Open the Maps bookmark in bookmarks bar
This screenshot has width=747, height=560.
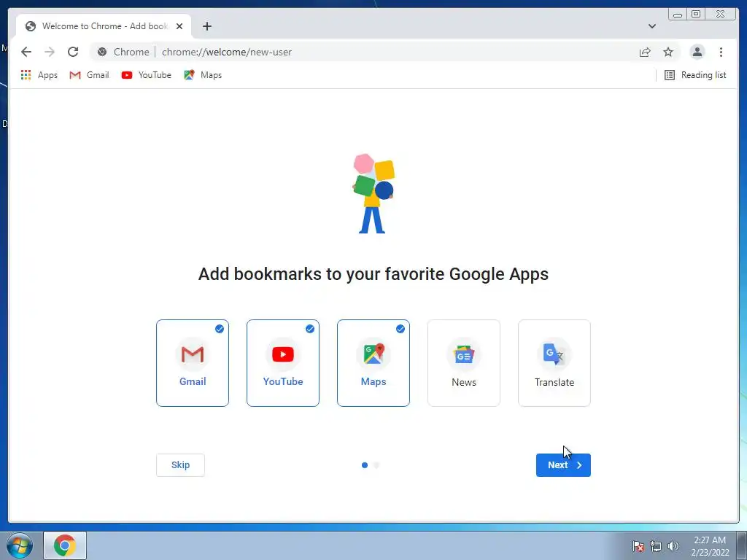[203, 75]
